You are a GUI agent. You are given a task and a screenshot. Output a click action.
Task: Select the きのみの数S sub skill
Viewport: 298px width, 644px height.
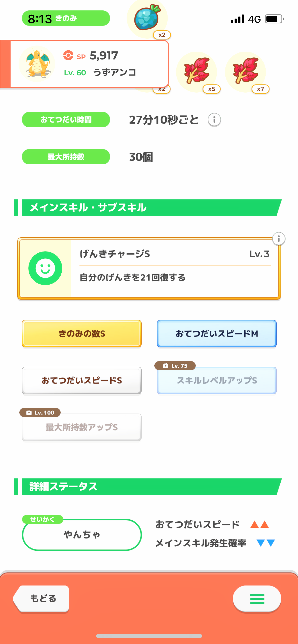[x=82, y=333]
